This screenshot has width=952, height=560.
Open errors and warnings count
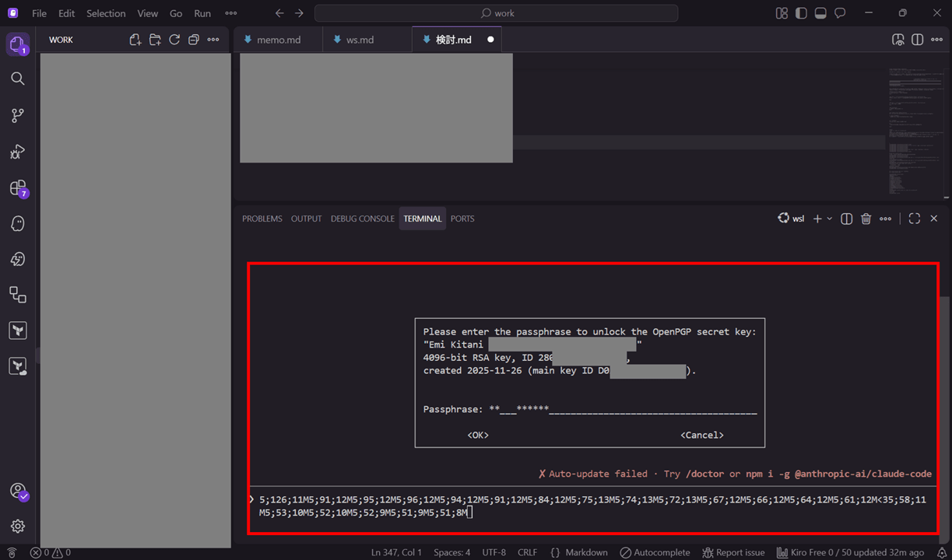[x=51, y=552]
